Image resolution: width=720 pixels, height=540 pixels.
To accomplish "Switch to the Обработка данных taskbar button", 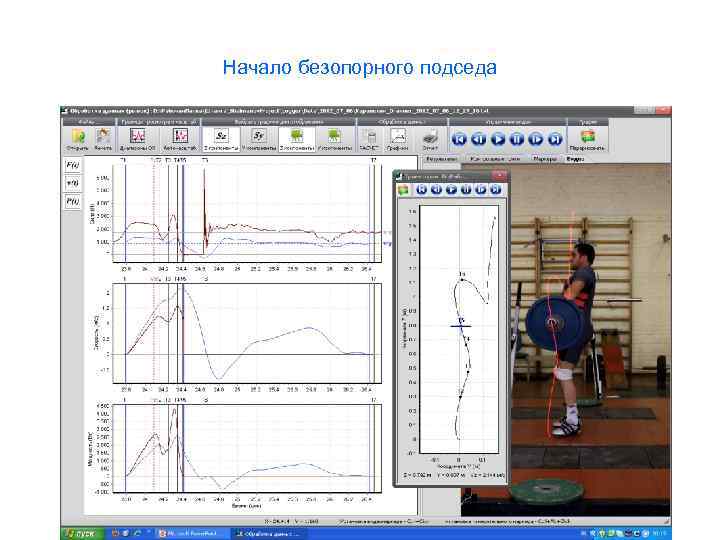I will pos(269,534).
